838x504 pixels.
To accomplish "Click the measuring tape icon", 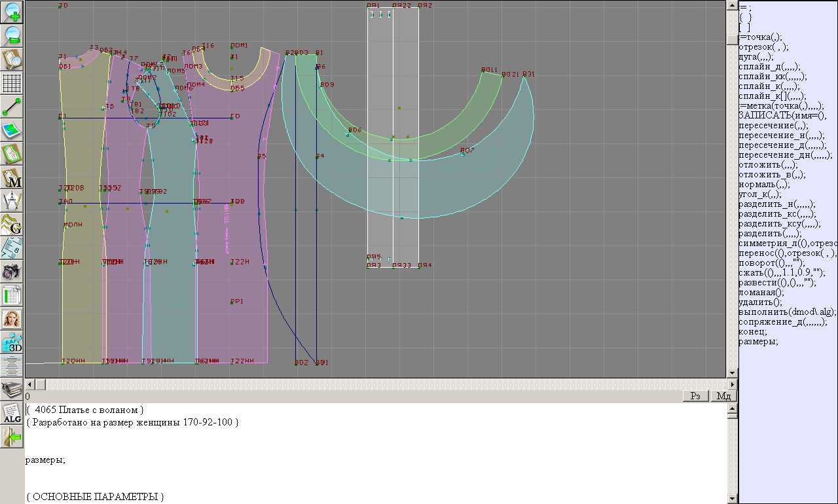I will [12, 247].
